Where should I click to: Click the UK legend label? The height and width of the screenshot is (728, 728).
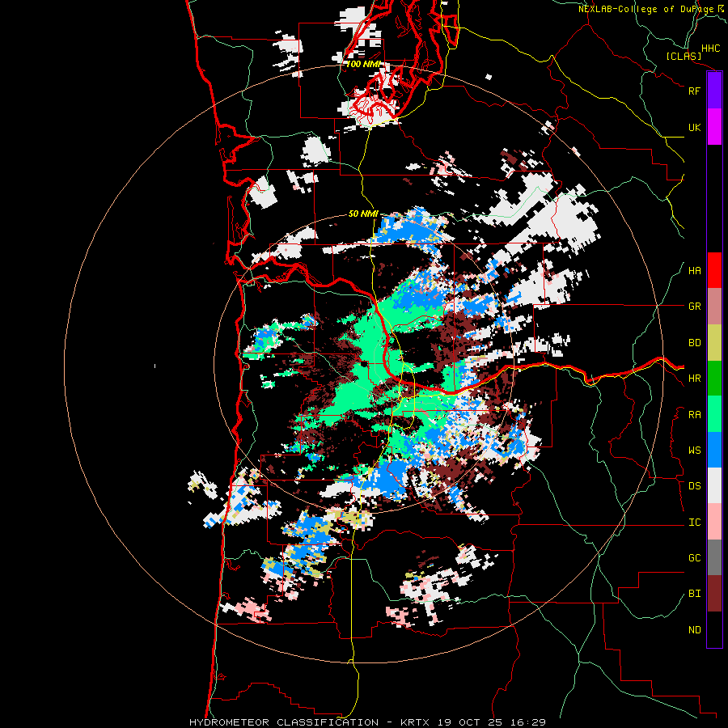pyautogui.click(x=695, y=127)
